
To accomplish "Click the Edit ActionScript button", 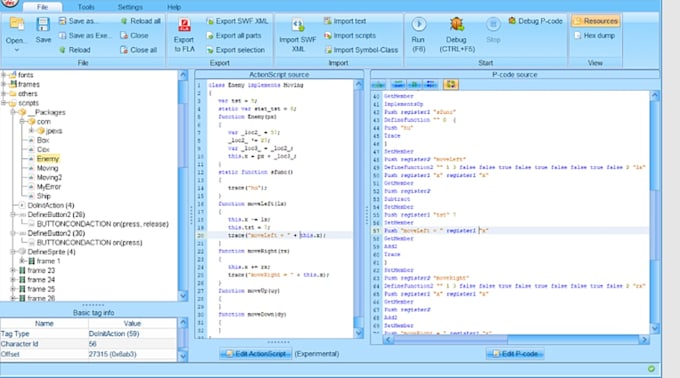I will (x=256, y=354).
